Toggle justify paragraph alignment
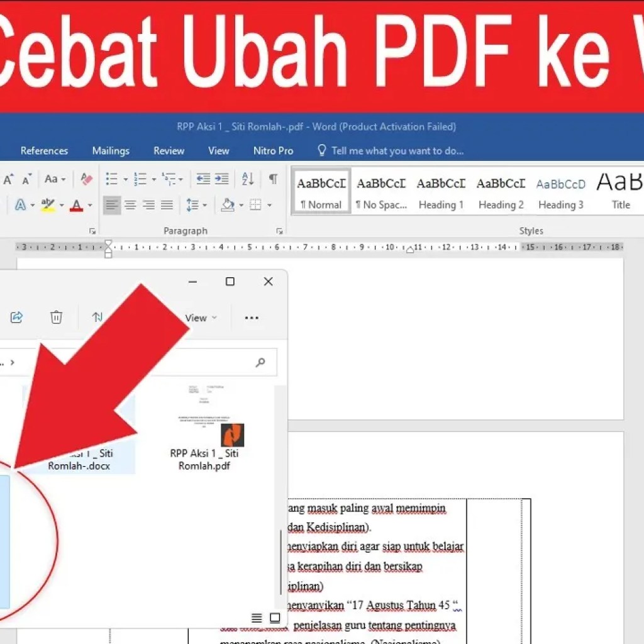The height and width of the screenshot is (644, 644). [167, 205]
